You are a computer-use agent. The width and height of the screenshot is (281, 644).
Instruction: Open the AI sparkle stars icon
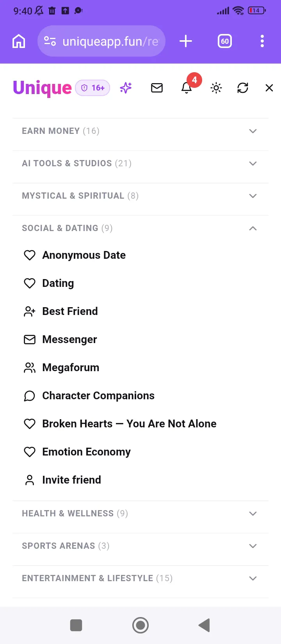[126, 88]
